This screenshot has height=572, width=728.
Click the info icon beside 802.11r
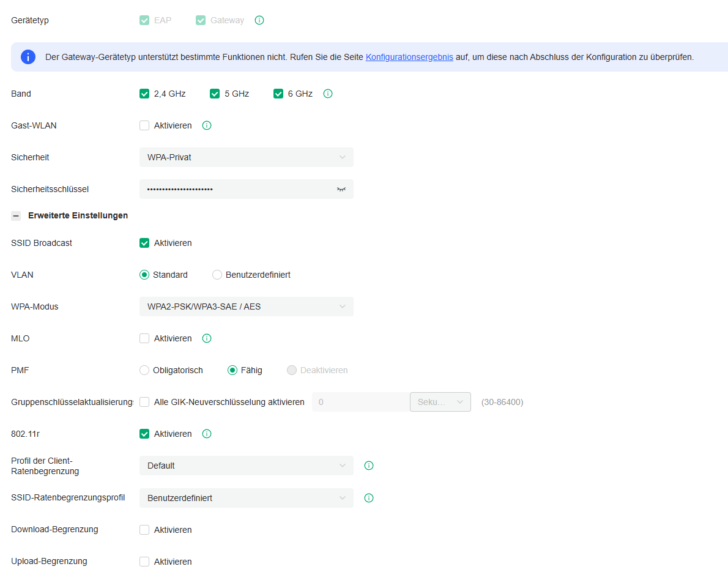coord(206,434)
